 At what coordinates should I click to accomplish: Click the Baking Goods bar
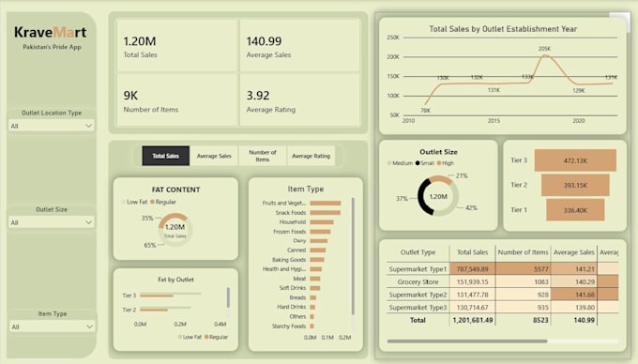[x=317, y=260]
